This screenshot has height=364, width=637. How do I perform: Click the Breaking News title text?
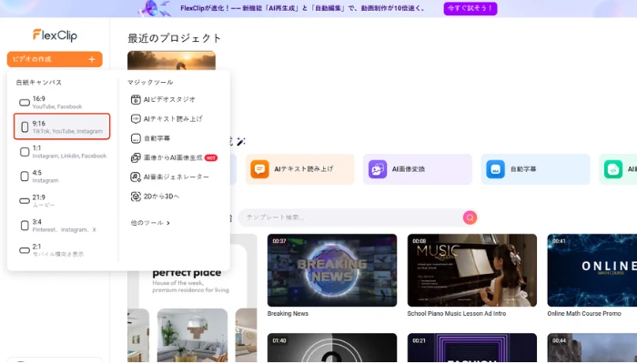[288, 314]
